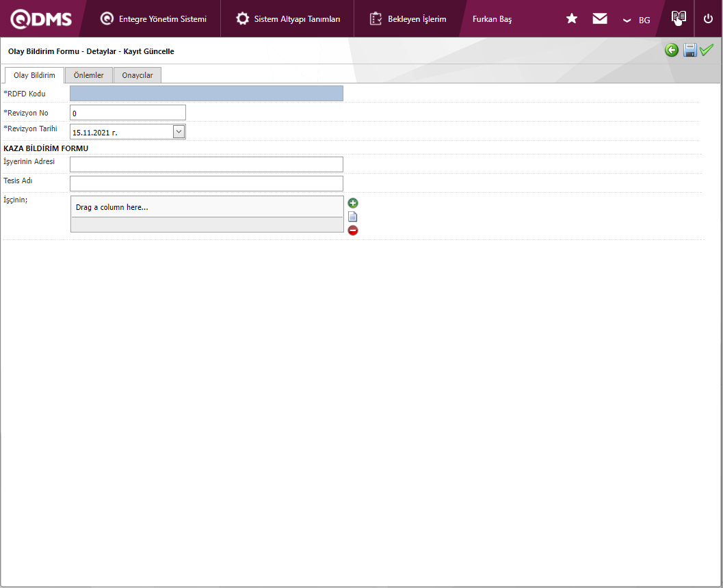
Task: Open the BG language dropdown
Action: pyautogui.click(x=637, y=20)
